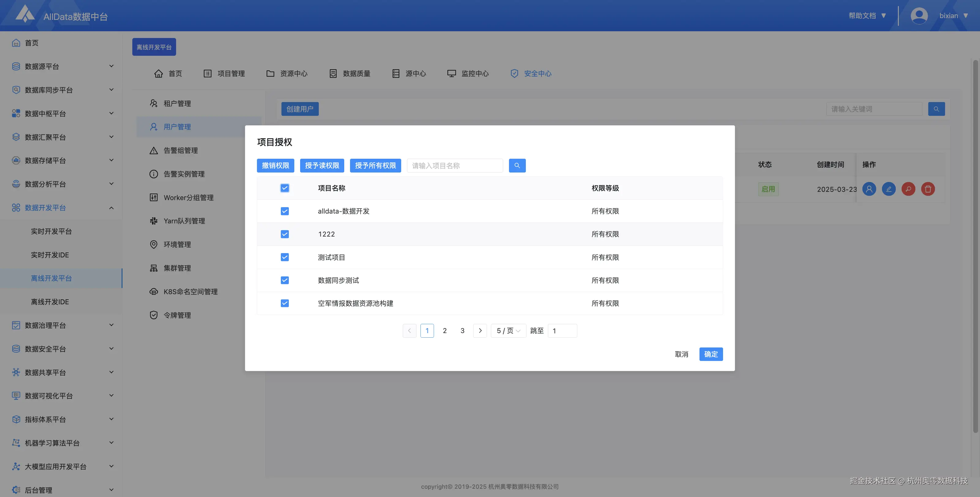980x497 pixels.
Task: Click the red delete user trash icon
Action: (x=928, y=189)
